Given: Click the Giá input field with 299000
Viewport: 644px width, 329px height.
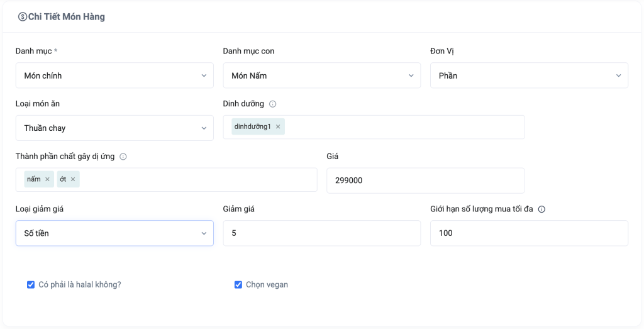Looking at the screenshot, I should (x=425, y=181).
